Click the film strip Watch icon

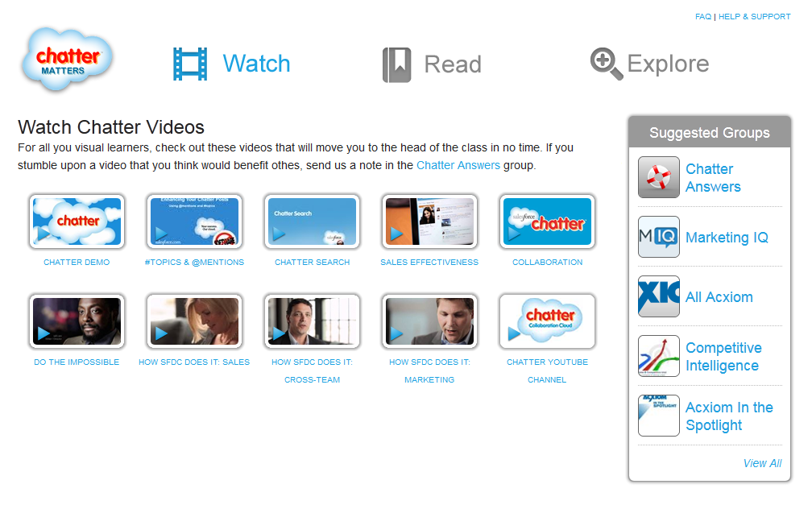click(190, 64)
